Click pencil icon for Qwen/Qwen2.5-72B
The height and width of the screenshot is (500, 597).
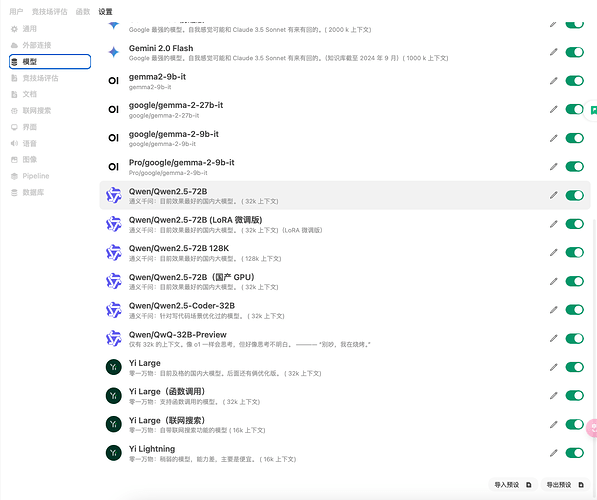point(554,195)
